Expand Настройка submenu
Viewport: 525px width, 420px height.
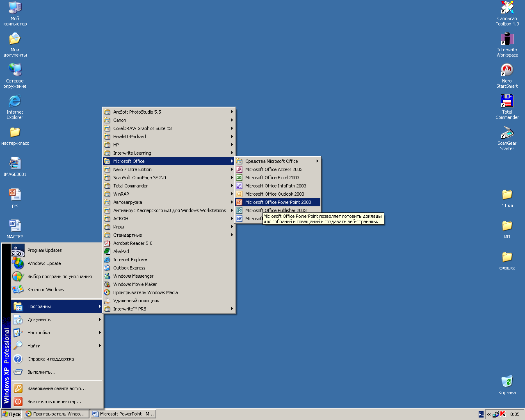(57, 333)
